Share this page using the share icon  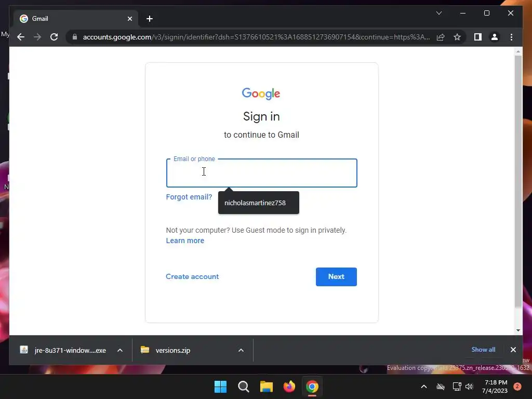point(441,37)
